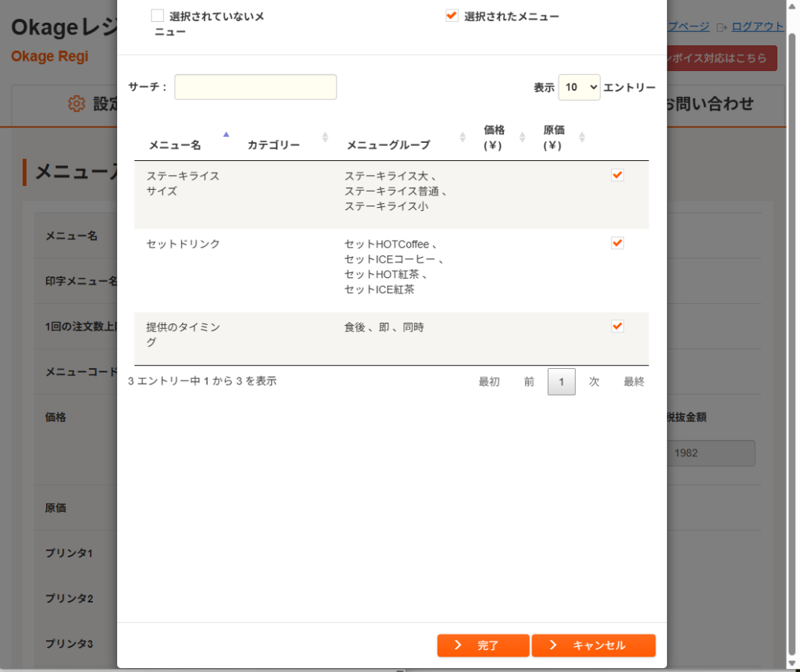Click the logout arrow icon
Image resolution: width=800 pixels, height=672 pixels.
tap(721, 27)
